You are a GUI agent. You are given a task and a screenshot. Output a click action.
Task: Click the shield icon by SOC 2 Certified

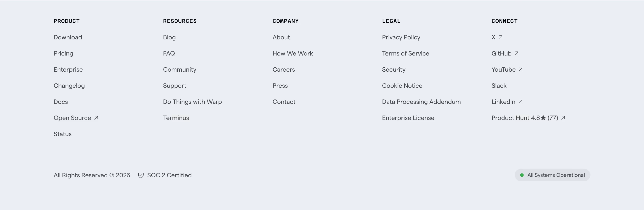(141, 175)
